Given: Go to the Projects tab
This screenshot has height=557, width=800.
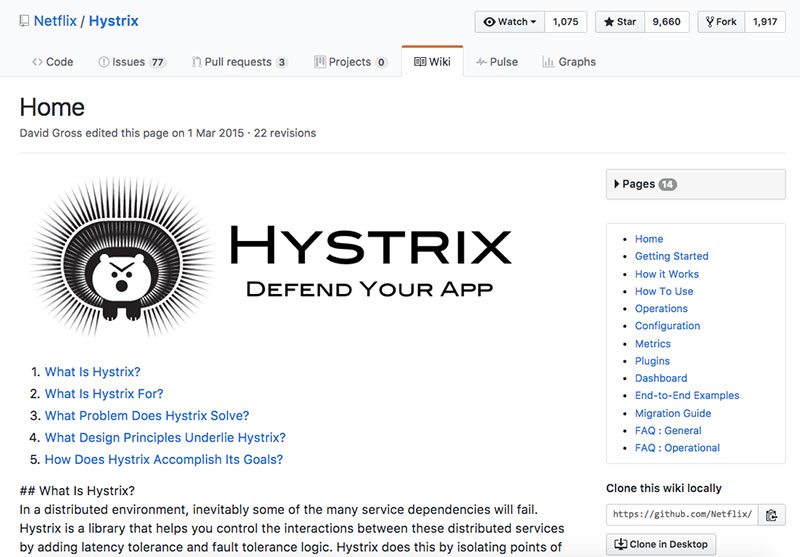Looking at the screenshot, I should pyautogui.click(x=351, y=62).
